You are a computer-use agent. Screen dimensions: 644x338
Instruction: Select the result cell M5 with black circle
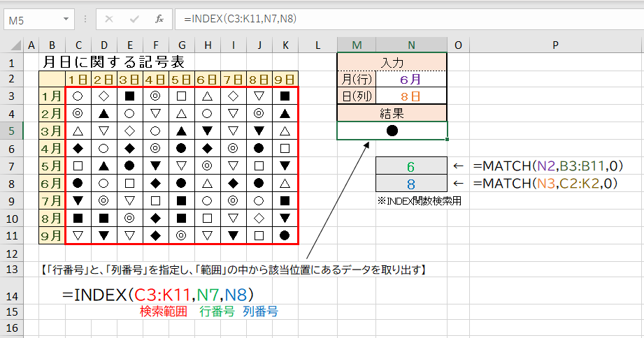pos(392,131)
